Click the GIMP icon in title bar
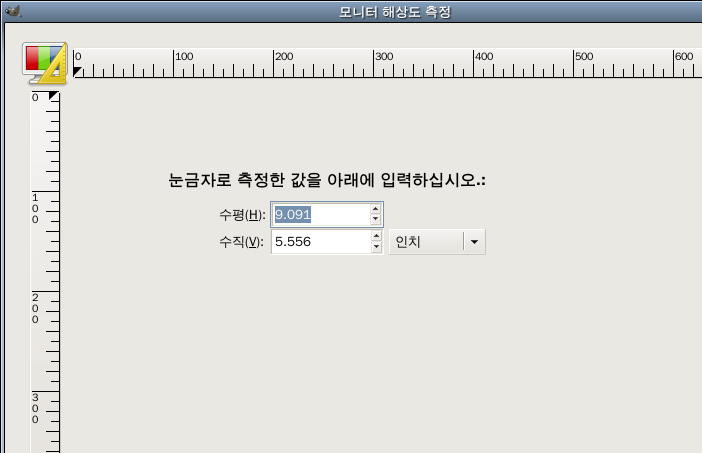Image resolution: width=702 pixels, height=453 pixels. [x=11, y=12]
